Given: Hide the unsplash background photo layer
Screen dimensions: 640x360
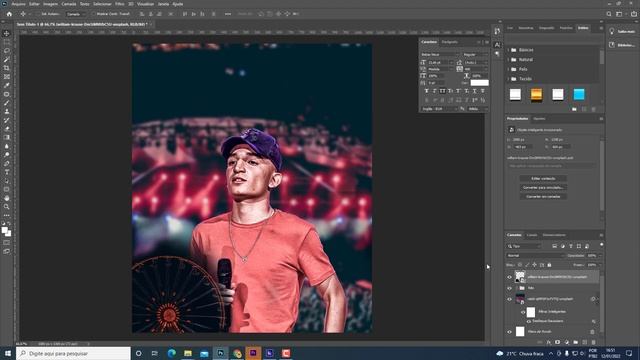Looking at the screenshot, I should [x=509, y=299].
